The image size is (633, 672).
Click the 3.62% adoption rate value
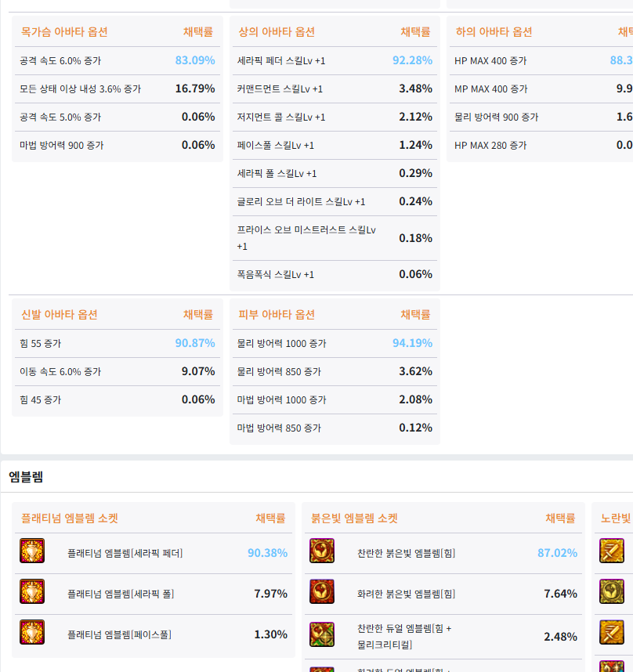tap(415, 371)
